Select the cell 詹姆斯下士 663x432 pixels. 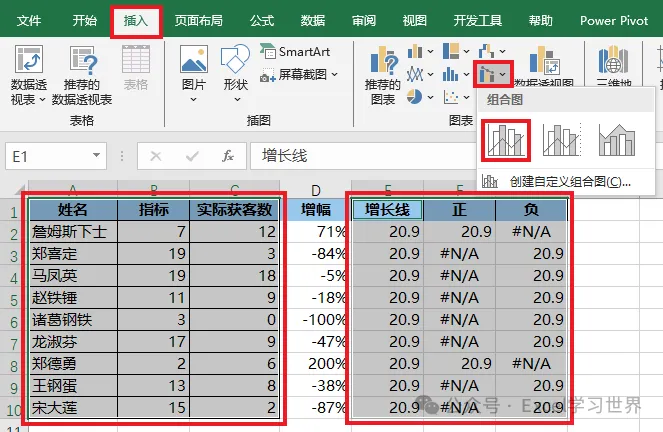pyautogui.click(x=73, y=232)
